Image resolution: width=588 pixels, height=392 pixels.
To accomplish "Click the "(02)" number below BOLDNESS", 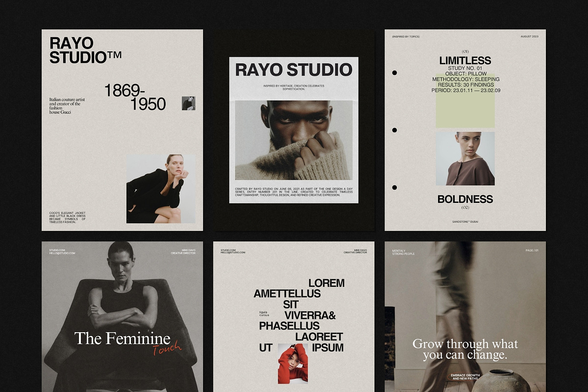I will click(x=465, y=207).
